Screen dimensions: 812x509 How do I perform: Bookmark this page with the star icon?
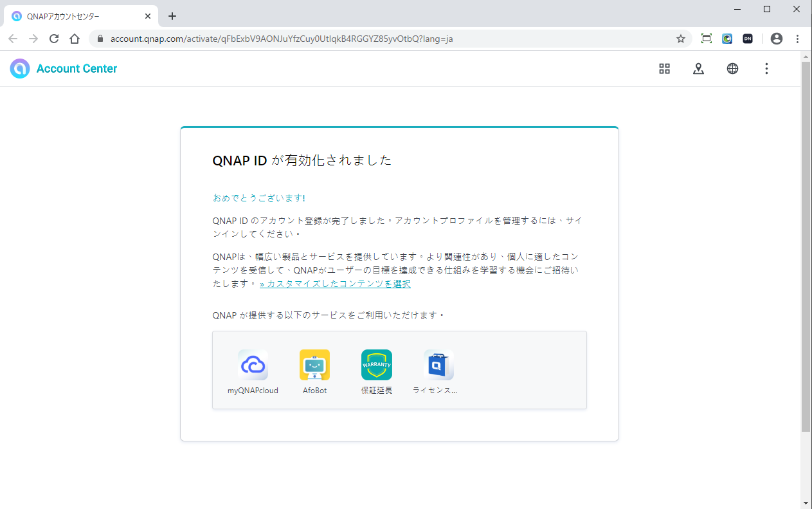coord(680,39)
